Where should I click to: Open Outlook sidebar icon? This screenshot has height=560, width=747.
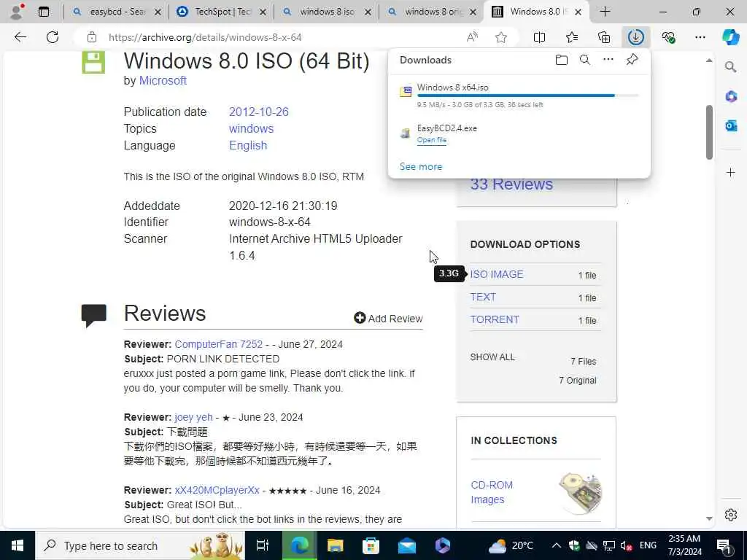731,125
